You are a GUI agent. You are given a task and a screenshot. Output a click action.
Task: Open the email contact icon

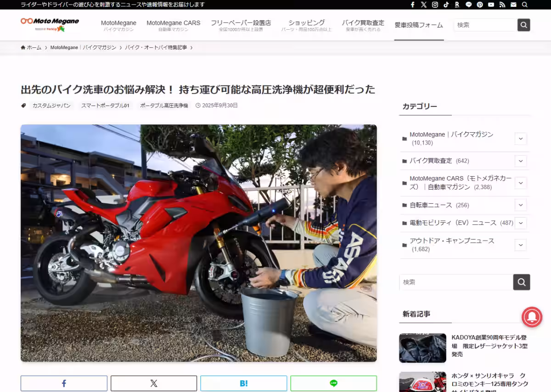[513, 4]
